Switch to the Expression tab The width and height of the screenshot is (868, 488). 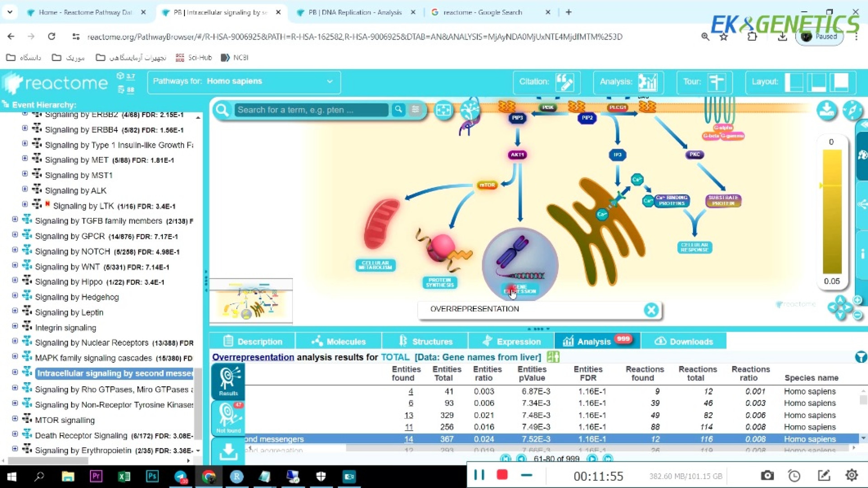tap(511, 342)
